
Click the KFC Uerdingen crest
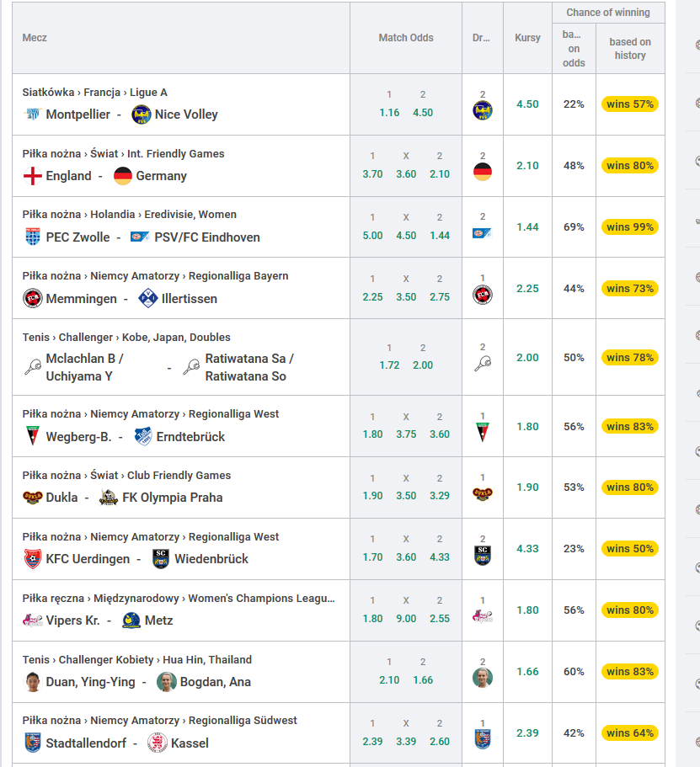32,558
